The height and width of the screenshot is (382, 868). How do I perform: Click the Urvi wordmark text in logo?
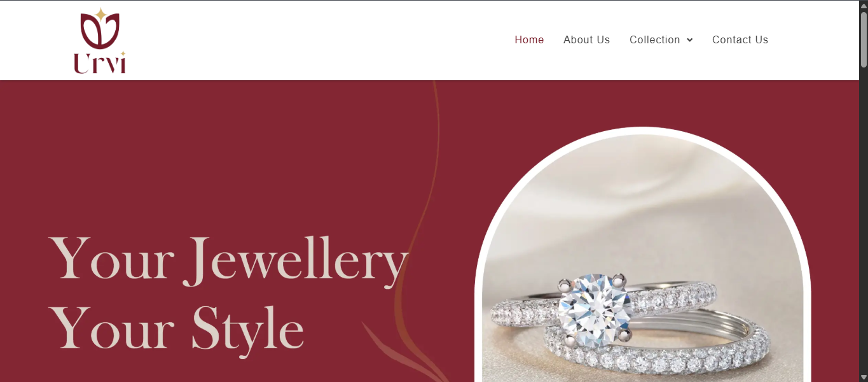[x=100, y=63]
